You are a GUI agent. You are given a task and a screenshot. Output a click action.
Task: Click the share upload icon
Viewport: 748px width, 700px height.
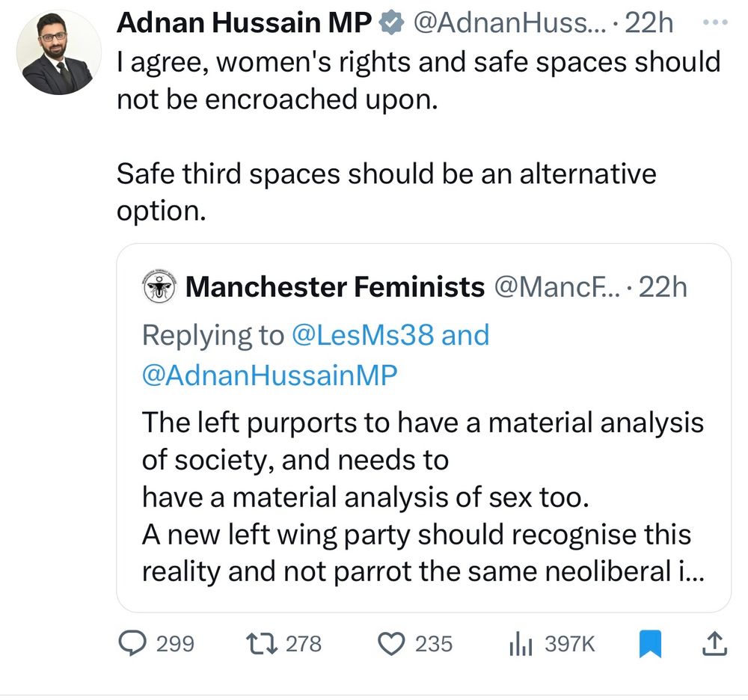click(x=714, y=643)
